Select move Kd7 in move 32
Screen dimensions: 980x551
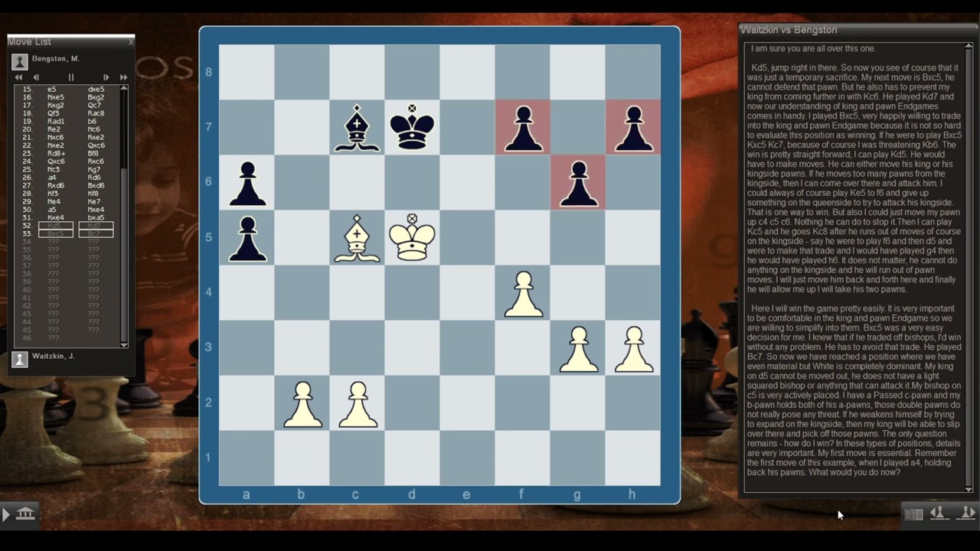pyautogui.click(x=96, y=226)
